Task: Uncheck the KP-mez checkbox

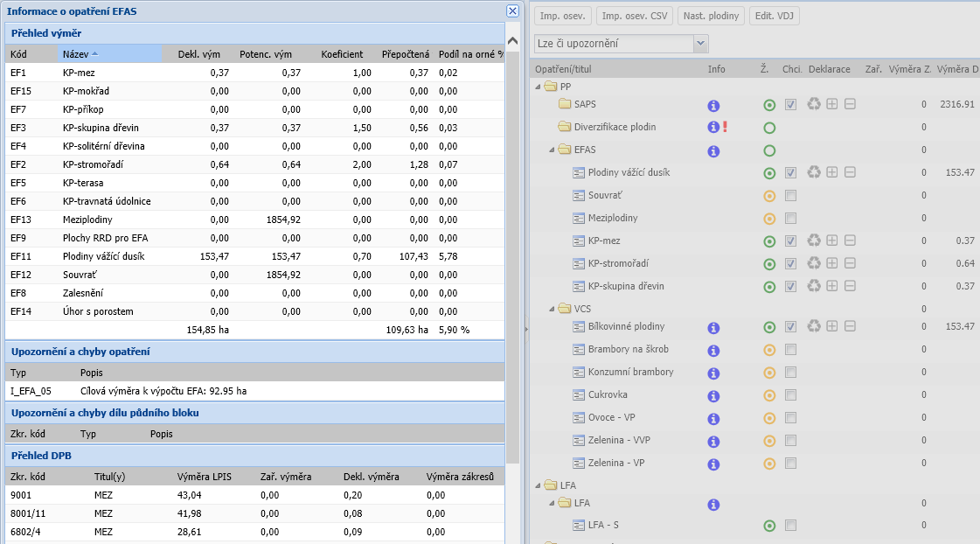Action: pyautogui.click(x=790, y=241)
